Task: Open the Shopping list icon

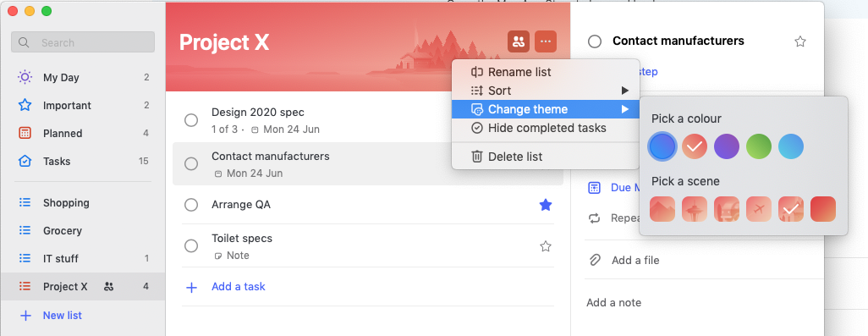Action: pos(25,202)
